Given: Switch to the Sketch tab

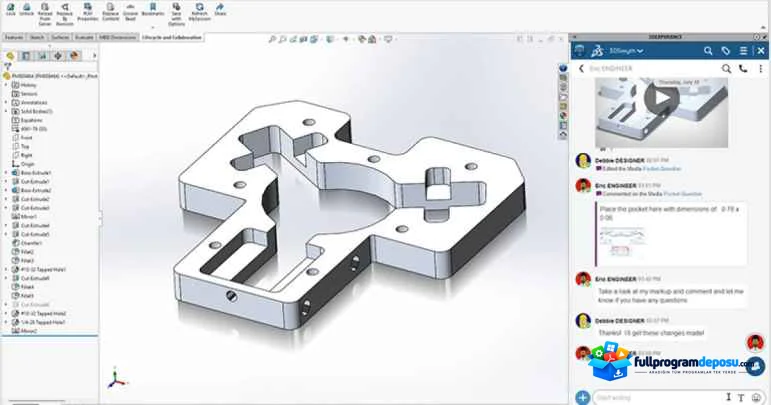Looking at the screenshot, I should click(x=37, y=37).
